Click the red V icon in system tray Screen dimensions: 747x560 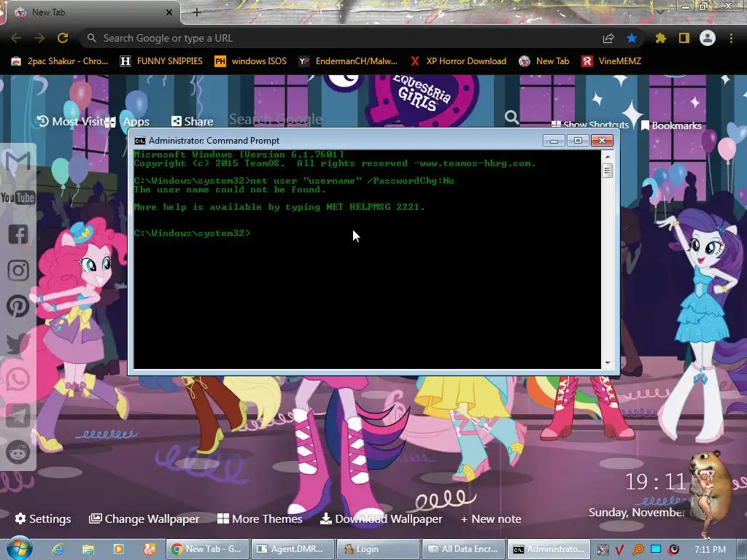[x=619, y=550]
